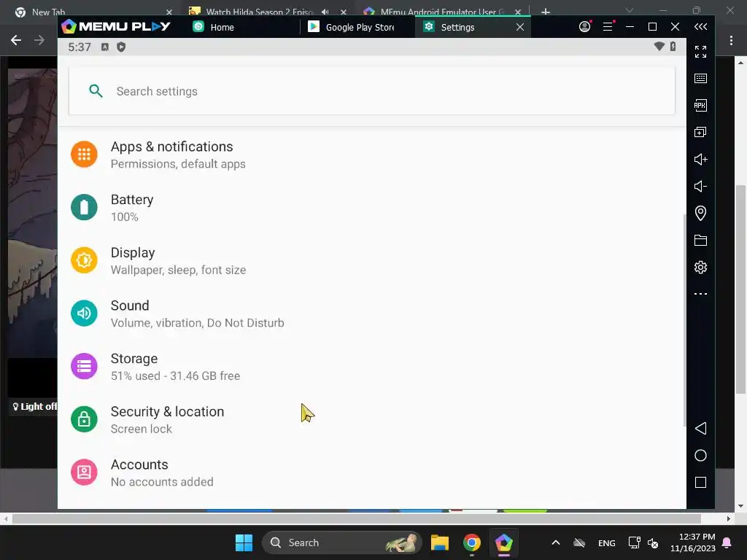Switch to the Google Play Store tab

(352, 27)
